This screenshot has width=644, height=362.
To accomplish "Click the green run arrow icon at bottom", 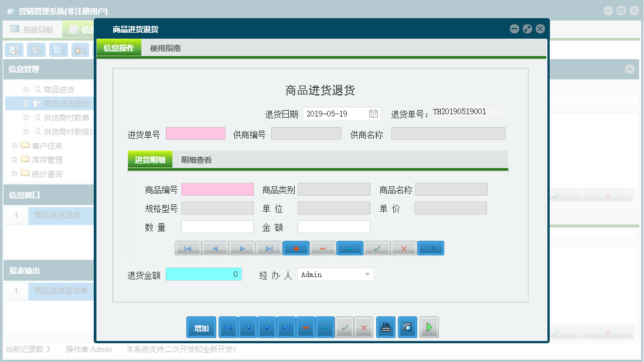I will tap(429, 327).
